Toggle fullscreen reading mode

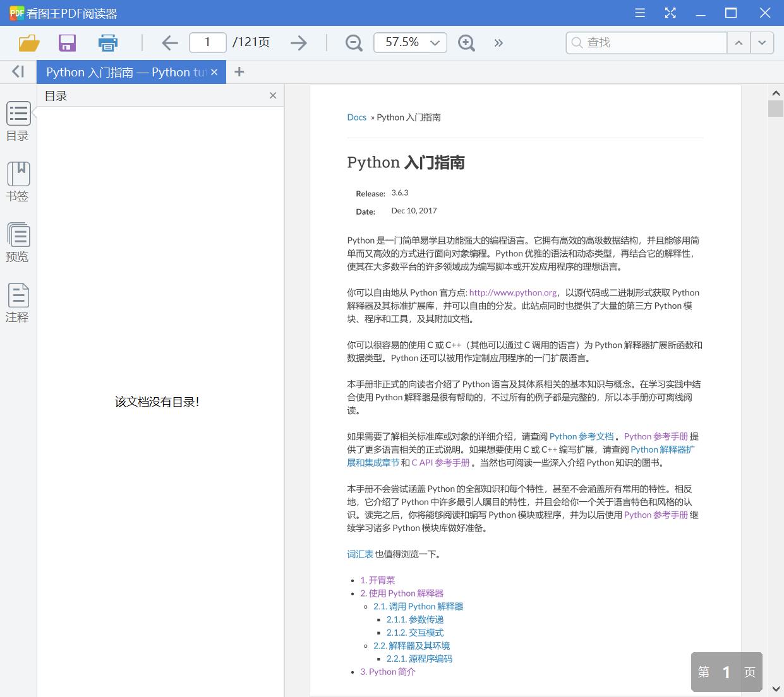[670, 13]
